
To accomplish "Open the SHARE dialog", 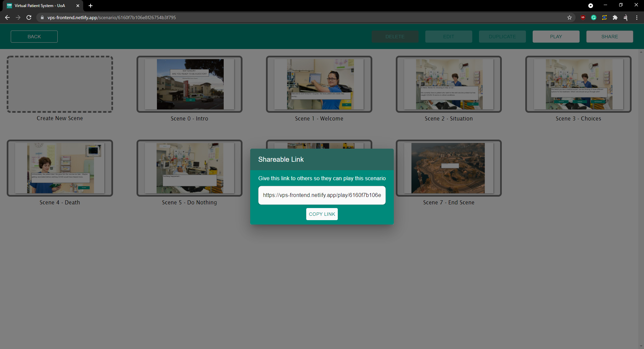I will coord(609,36).
